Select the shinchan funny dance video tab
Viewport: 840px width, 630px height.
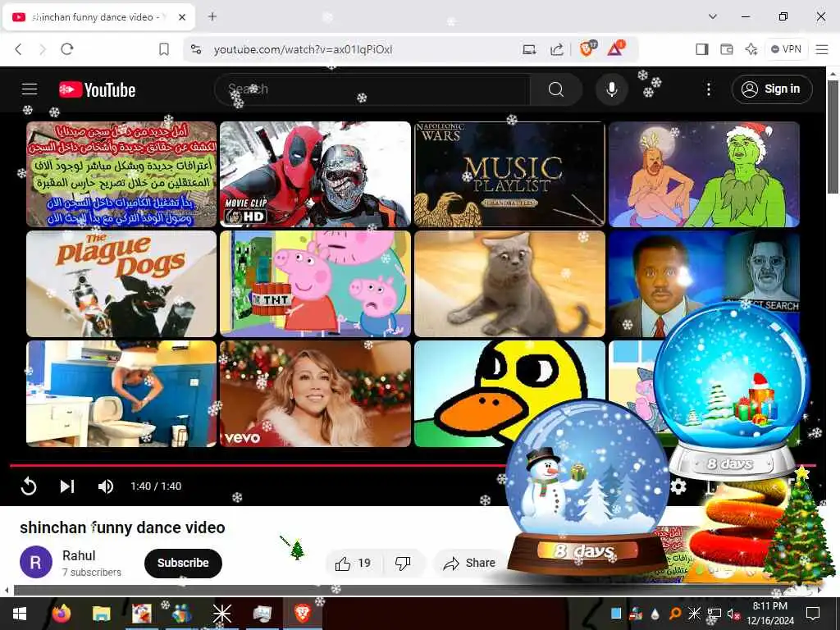[x=98, y=17]
